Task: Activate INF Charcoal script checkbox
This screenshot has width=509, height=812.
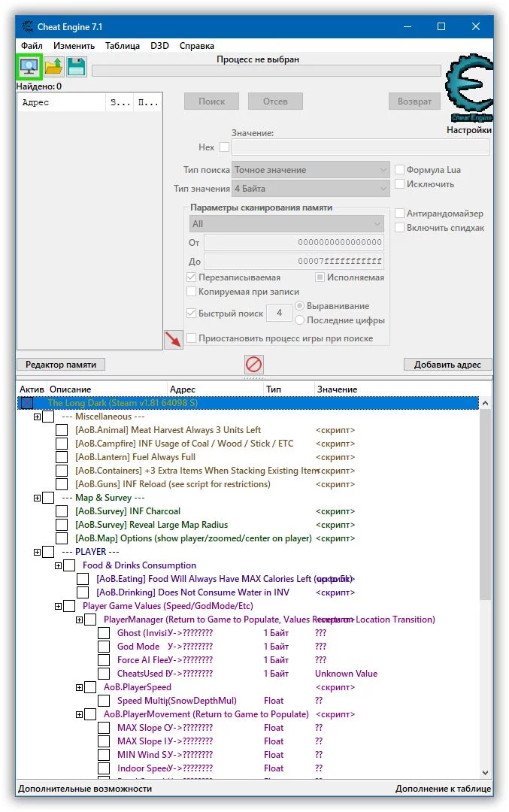Action: pos(62,512)
